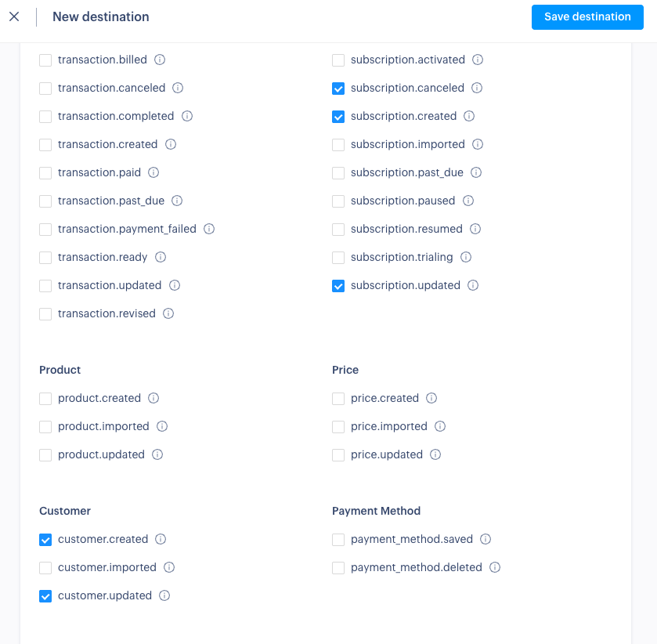Click the Save destination button
This screenshot has width=657, height=644.
click(587, 16)
